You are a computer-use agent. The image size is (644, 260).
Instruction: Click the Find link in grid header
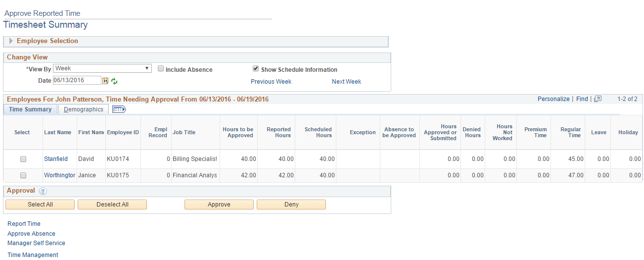582,99
